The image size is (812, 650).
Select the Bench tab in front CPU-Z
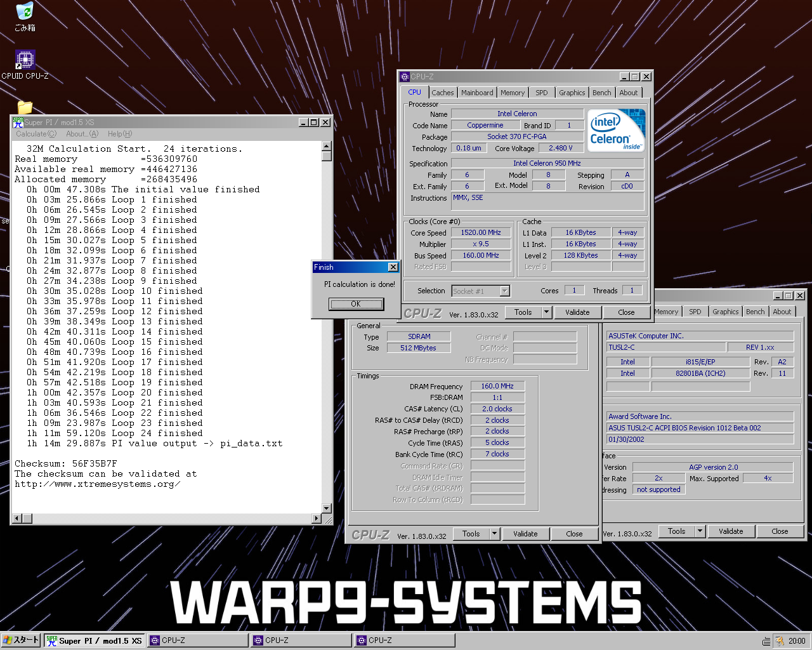(x=602, y=93)
